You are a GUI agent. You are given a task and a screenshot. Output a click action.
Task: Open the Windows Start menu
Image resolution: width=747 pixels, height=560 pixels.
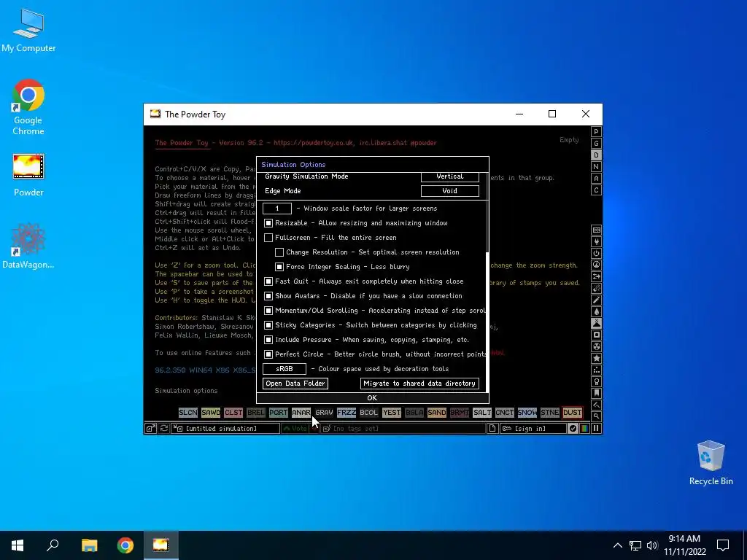(x=18, y=545)
